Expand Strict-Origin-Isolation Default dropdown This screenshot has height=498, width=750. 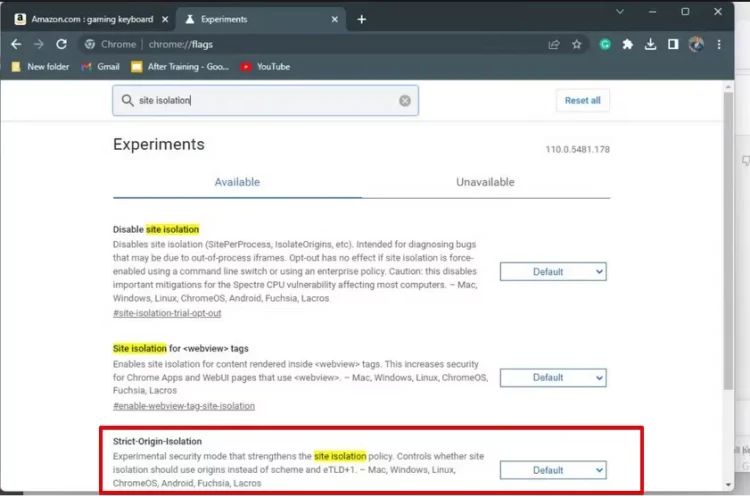point(553,470)
